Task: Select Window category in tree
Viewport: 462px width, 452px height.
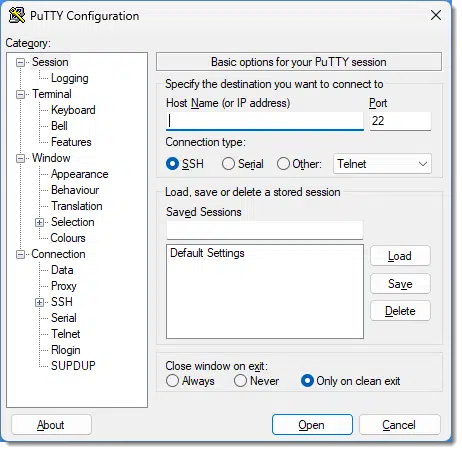Action: point(51,158)
